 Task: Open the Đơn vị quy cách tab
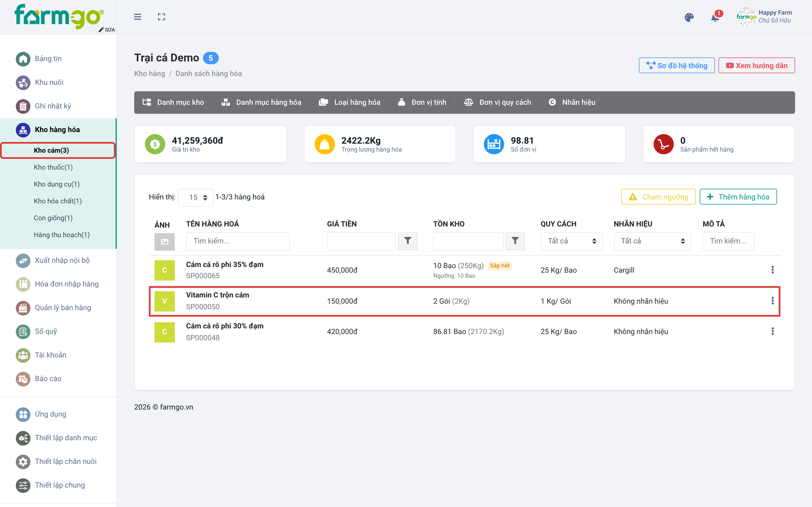497,102
